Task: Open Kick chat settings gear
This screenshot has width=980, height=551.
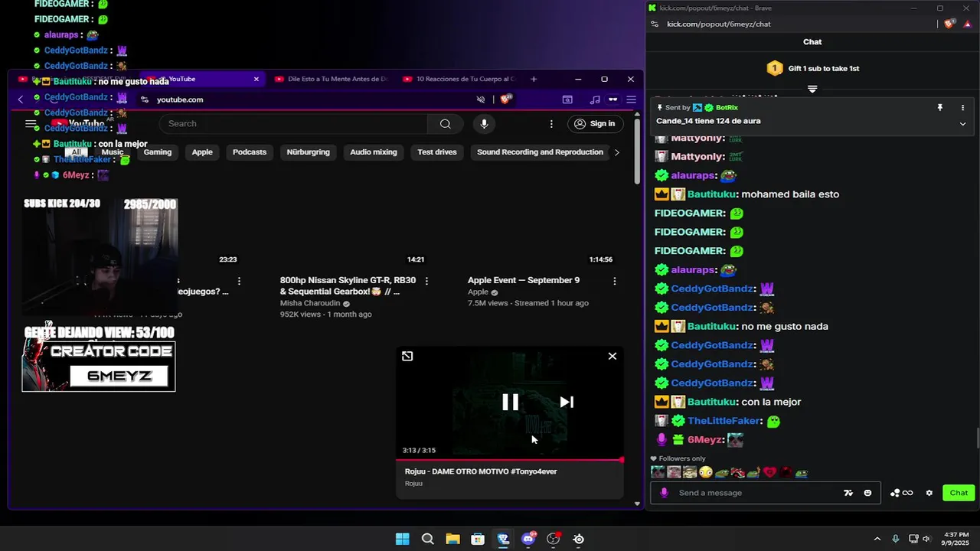Action: [x=929, y=493]
